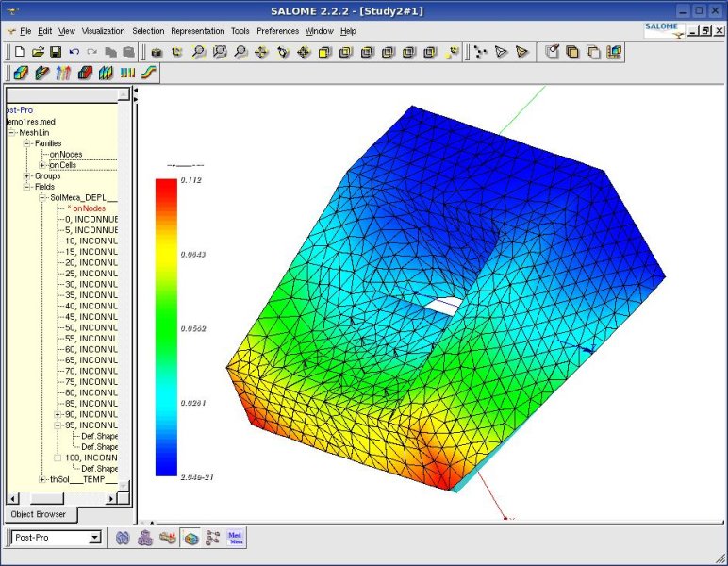Click the Object Browser column header
This screenshot has height=566, width=728.
[62, 94]
